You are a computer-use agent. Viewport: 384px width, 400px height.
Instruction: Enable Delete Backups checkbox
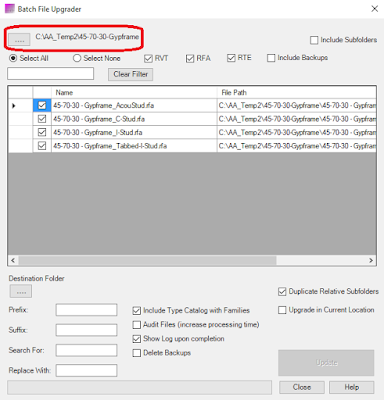point(137,353)
